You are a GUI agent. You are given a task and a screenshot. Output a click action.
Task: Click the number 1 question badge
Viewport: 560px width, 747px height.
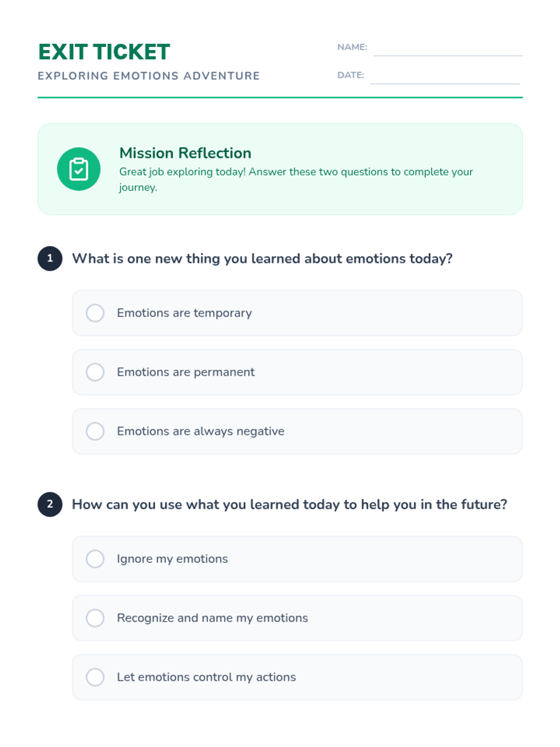click(50, 258)
